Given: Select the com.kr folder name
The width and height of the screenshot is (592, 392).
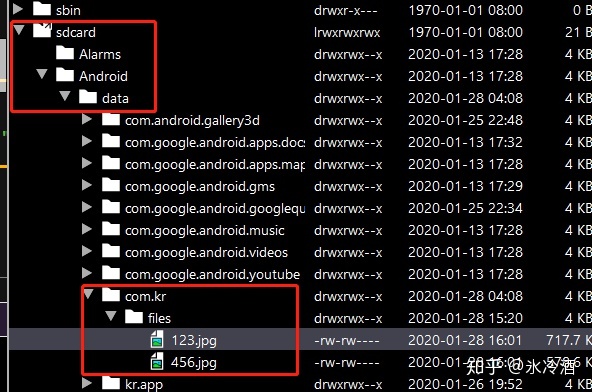Looking at the screenshot, I should click(x=145, y=296).
